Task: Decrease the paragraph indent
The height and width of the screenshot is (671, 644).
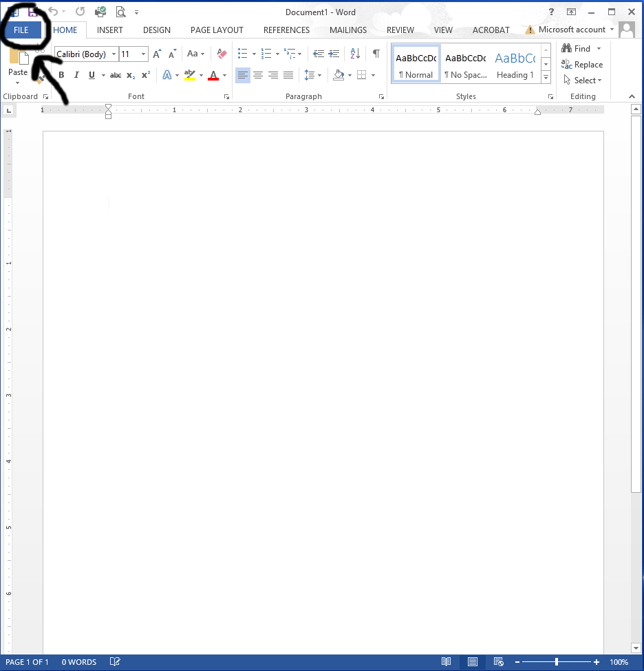Action: [319, 54]
